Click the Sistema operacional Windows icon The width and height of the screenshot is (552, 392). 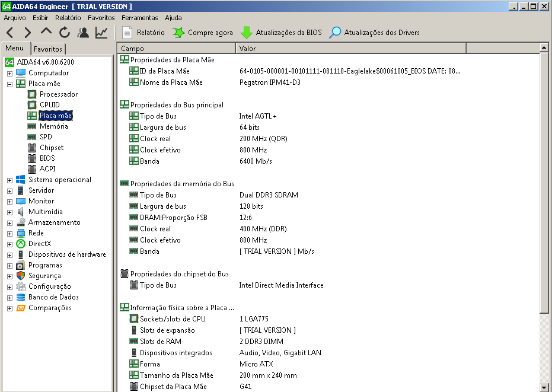tap(21, 180)
